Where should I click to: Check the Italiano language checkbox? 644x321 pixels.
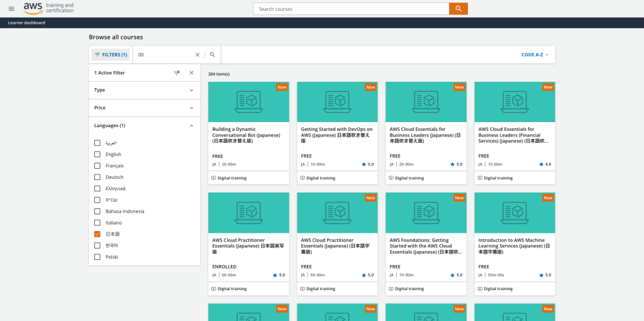pyautogui.click(x=97, y=223)
